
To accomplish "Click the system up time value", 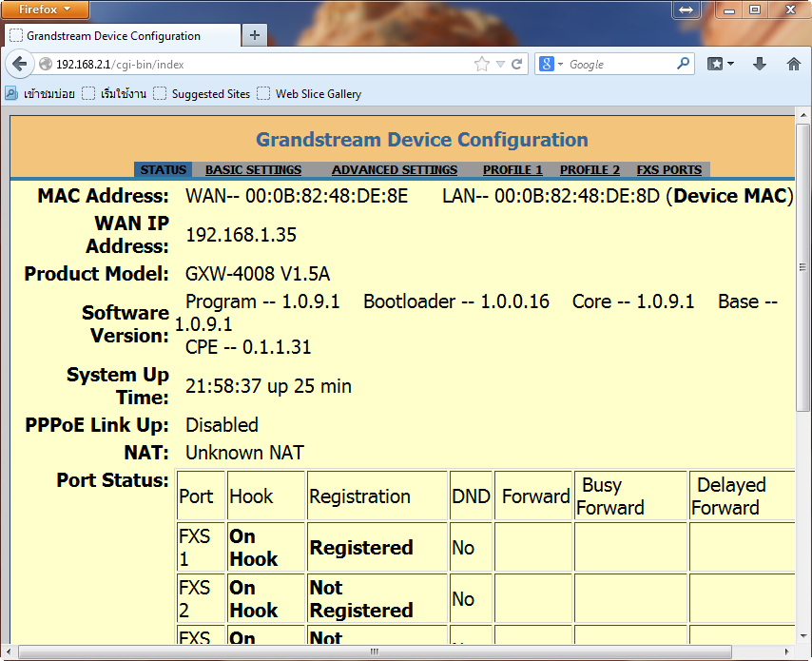I will [268, 386].
